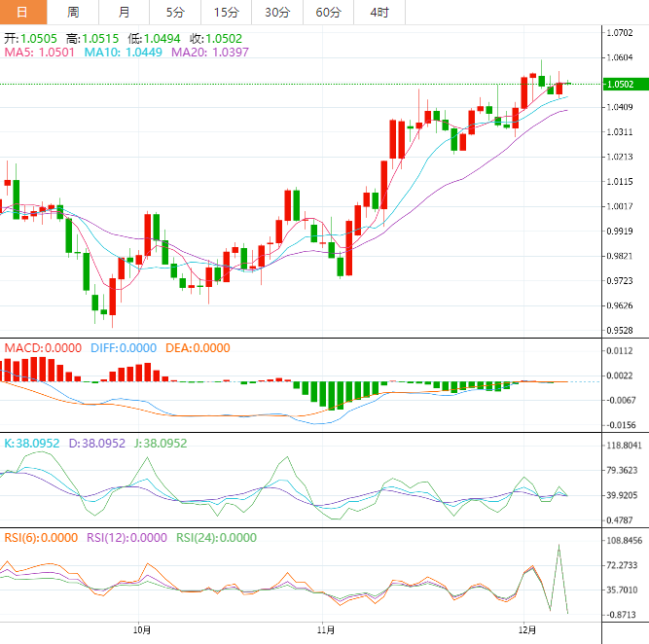The width and height of the screenshot is (649, 644).
Task: Click the DIFF value label
Action: pos(123,348)
